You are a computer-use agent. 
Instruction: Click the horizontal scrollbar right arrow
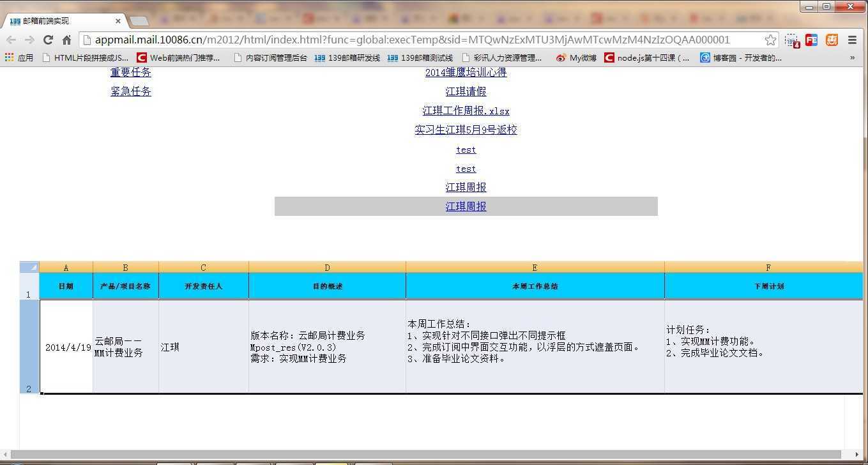pos(858,455)
